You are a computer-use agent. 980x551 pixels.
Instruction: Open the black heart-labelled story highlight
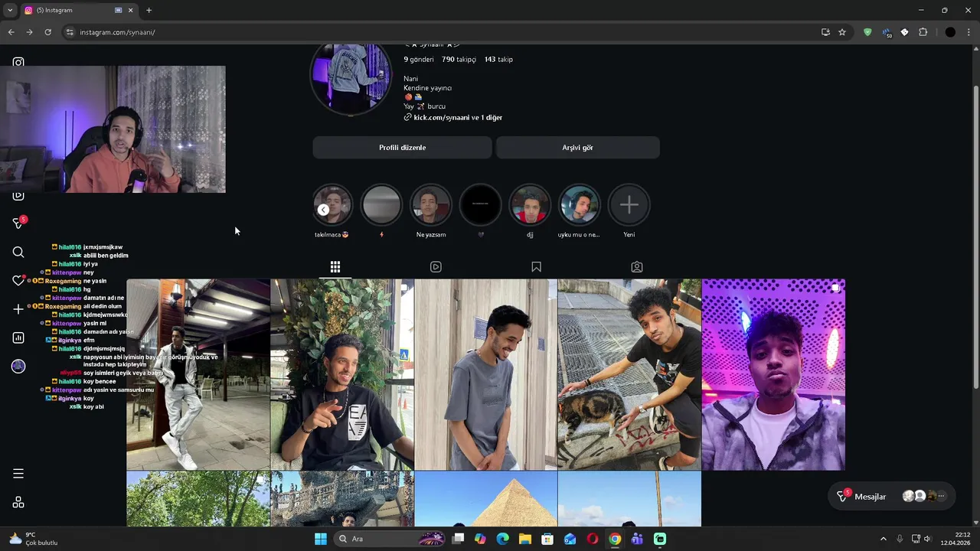pos(481,205)
